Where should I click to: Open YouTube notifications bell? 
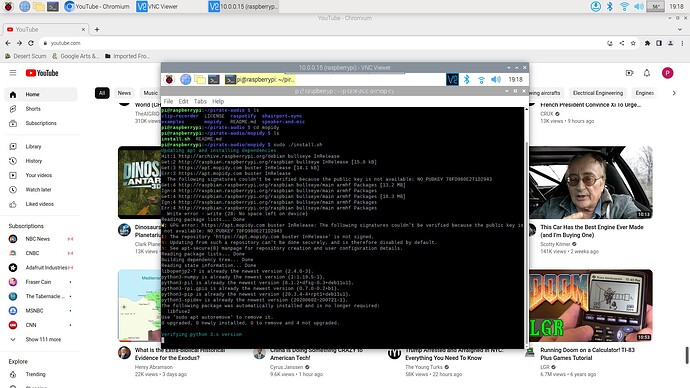646,73
